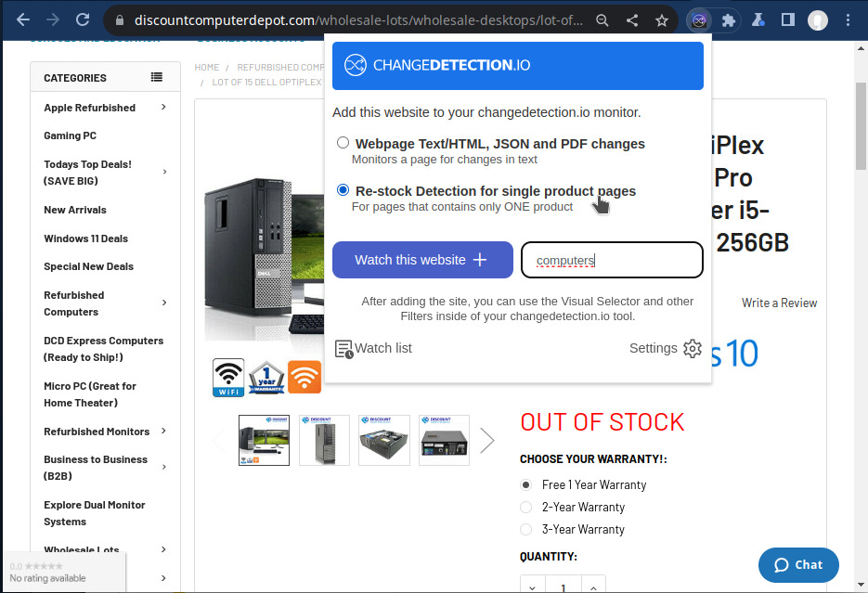This screenshot has width=868, height=593.
Task: Click the page vertical scrollbar thumb
Action: 861,126
